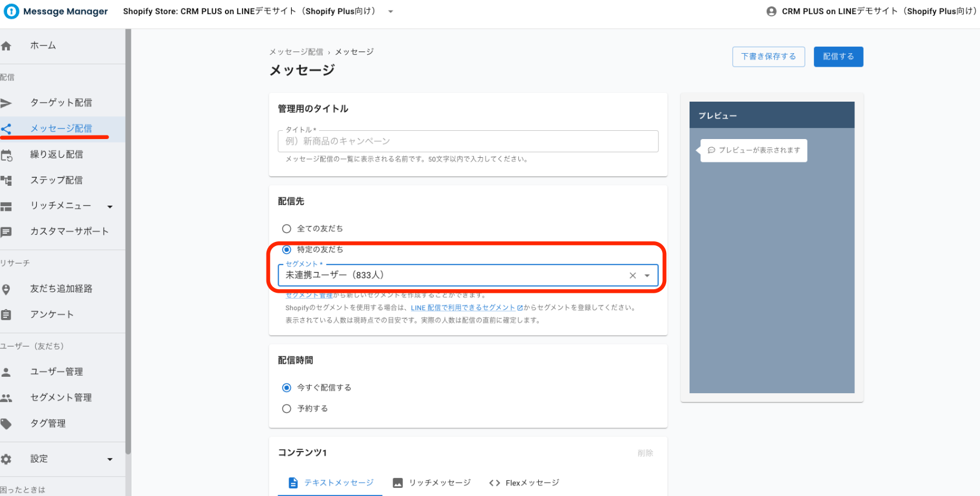980x496 pixels.
Task: Select 特定の友だち radio button
Action: click(x=286, y=249)
